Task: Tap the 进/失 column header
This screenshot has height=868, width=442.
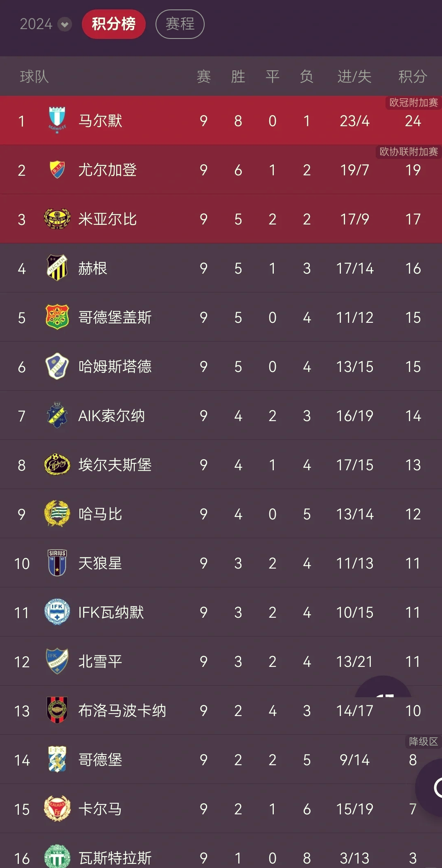Action: [x=354, y=77]
